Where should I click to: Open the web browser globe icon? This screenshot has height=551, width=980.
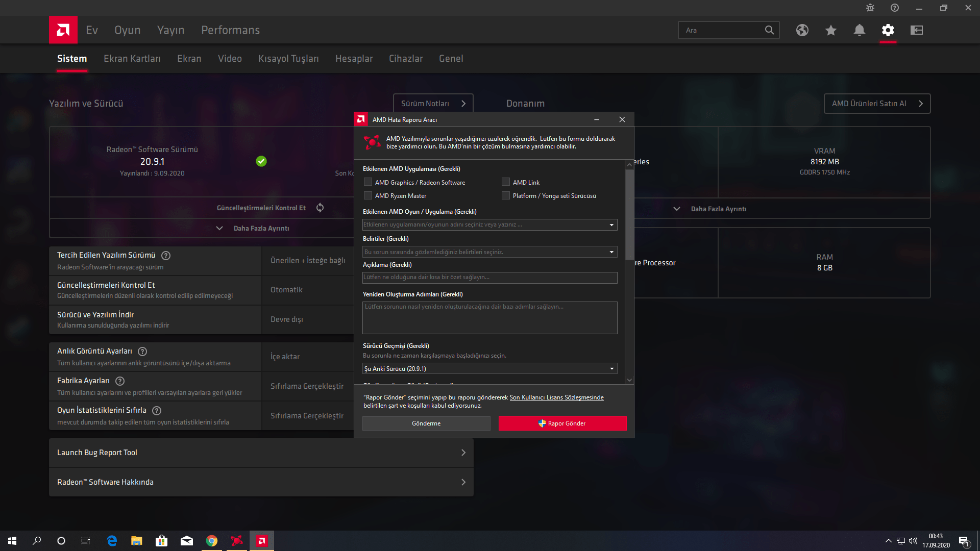pyautogui.click(x=802, y=30)
